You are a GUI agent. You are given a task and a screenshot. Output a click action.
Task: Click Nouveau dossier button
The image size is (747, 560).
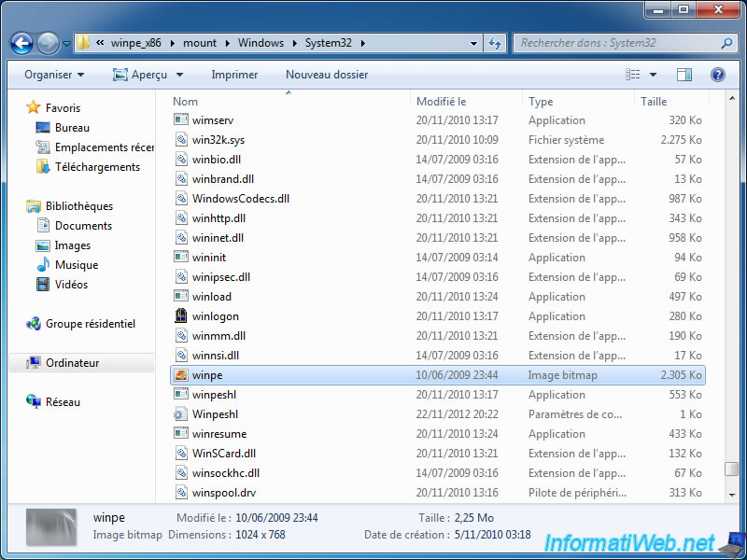[x=327, y=75]
